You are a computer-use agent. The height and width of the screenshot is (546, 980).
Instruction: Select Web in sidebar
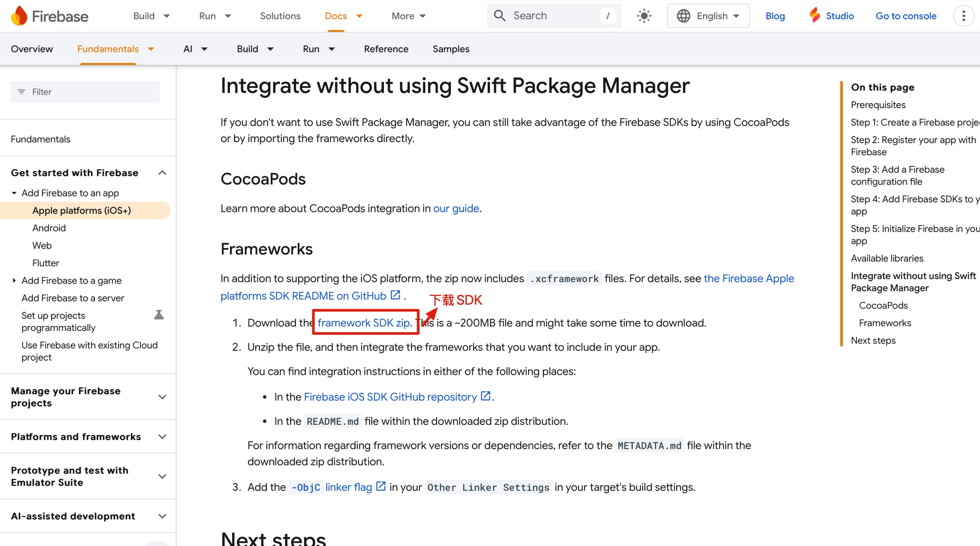(42, 245)
